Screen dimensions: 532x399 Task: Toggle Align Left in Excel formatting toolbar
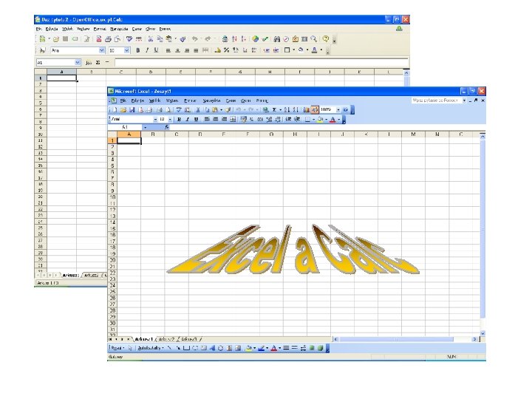(x=207, y=119)
